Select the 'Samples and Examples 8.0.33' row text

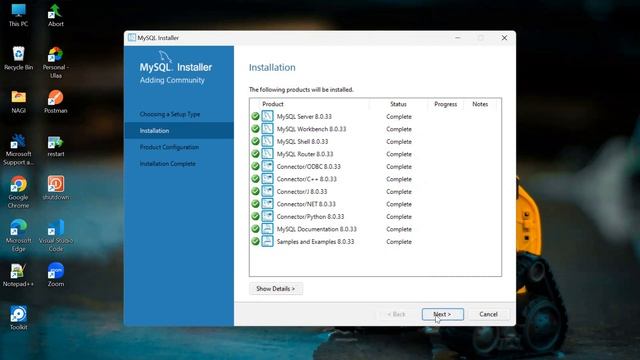click(x=316, y=242)
